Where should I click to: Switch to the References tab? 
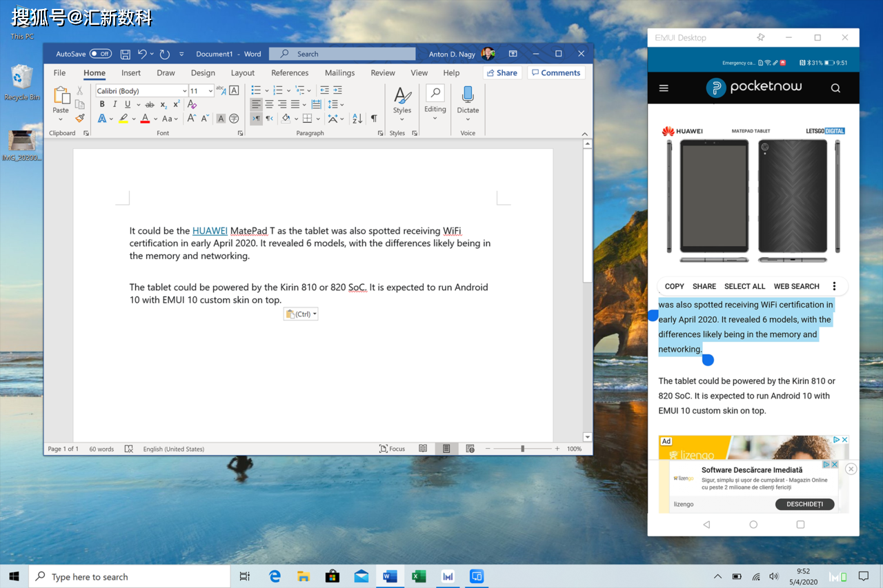290,72
